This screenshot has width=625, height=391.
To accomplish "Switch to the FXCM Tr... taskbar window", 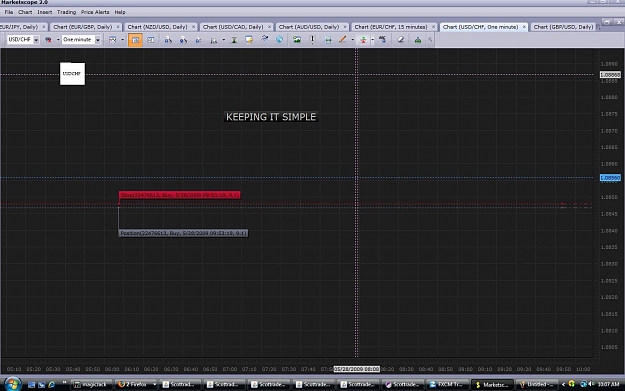I will (x=447, y=385).
